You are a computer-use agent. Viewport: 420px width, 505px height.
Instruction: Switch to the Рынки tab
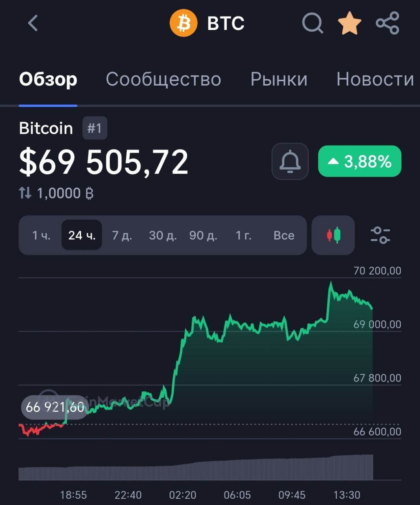point(279,79)
